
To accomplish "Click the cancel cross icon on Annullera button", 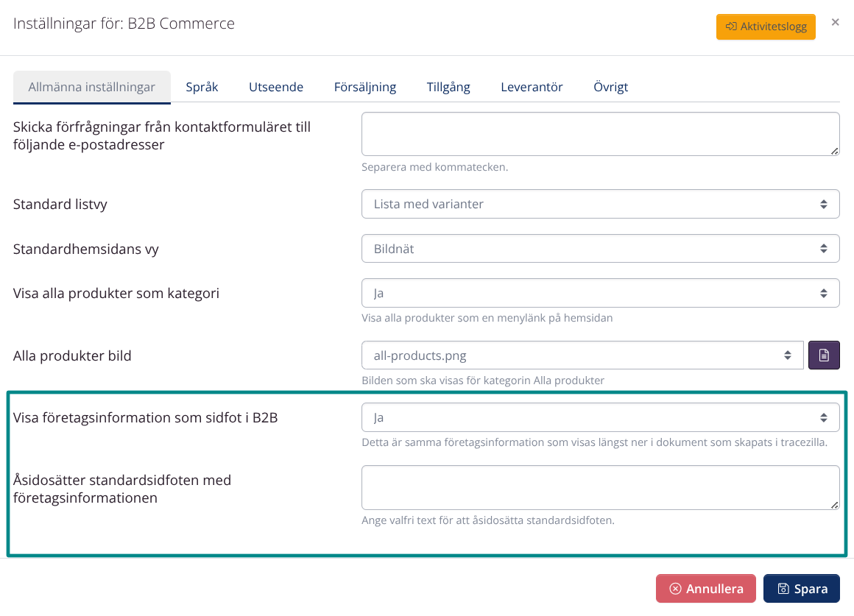I will point(677,588).
